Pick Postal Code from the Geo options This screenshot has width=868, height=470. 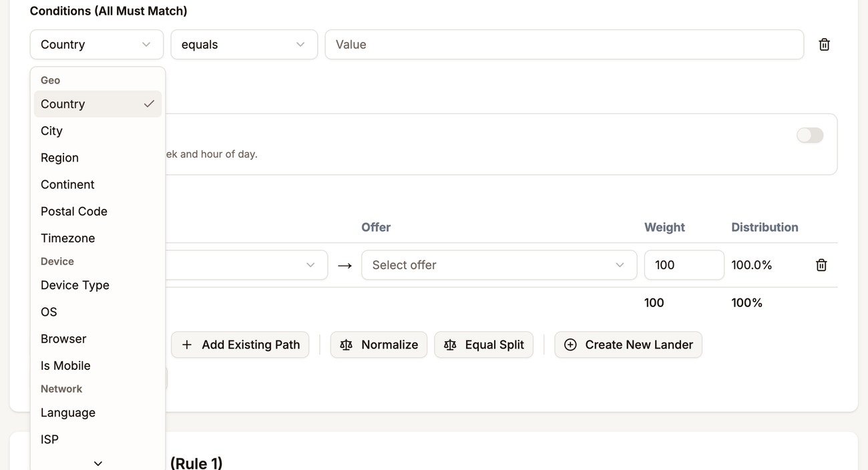pos(98,211)
